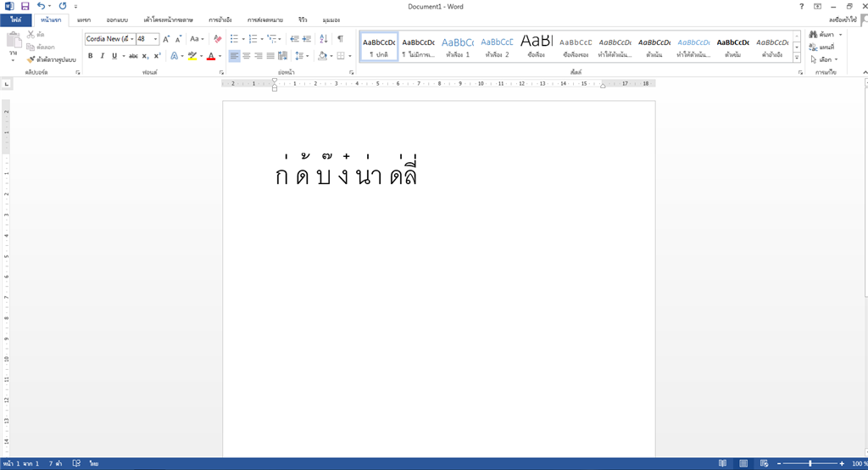
Task: Click the sign in (ลงชื่อเข้าใช้) link
Action: tap(843, 20)
